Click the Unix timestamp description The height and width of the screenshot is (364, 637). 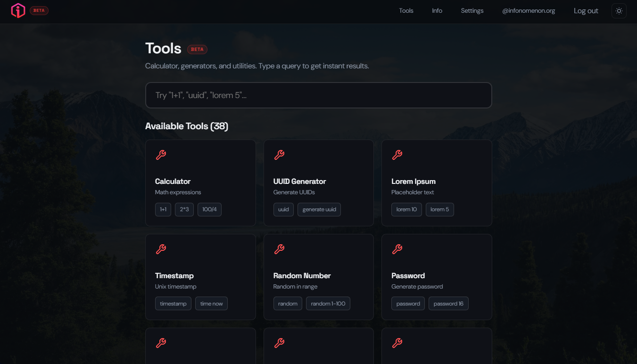pos(176,287)
